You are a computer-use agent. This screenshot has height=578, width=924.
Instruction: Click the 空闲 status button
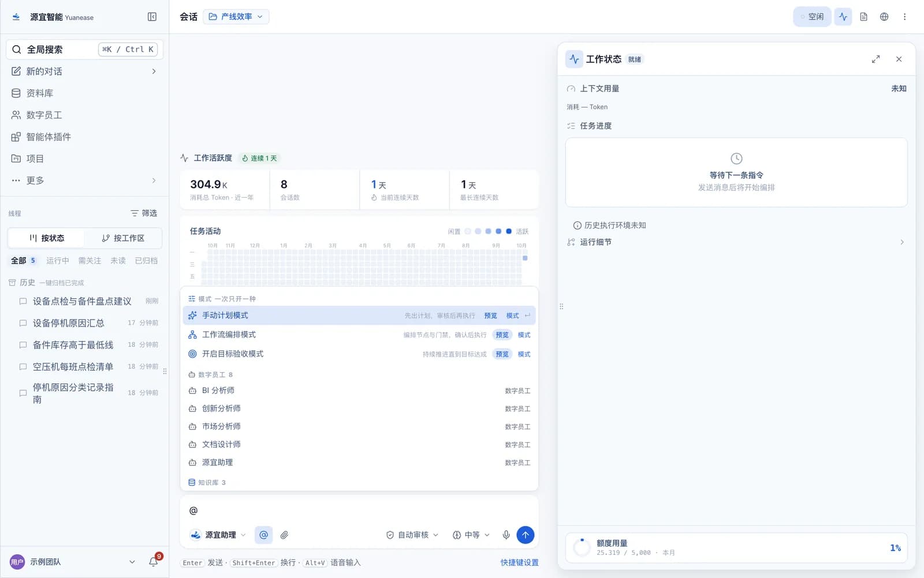coord(812,17)
